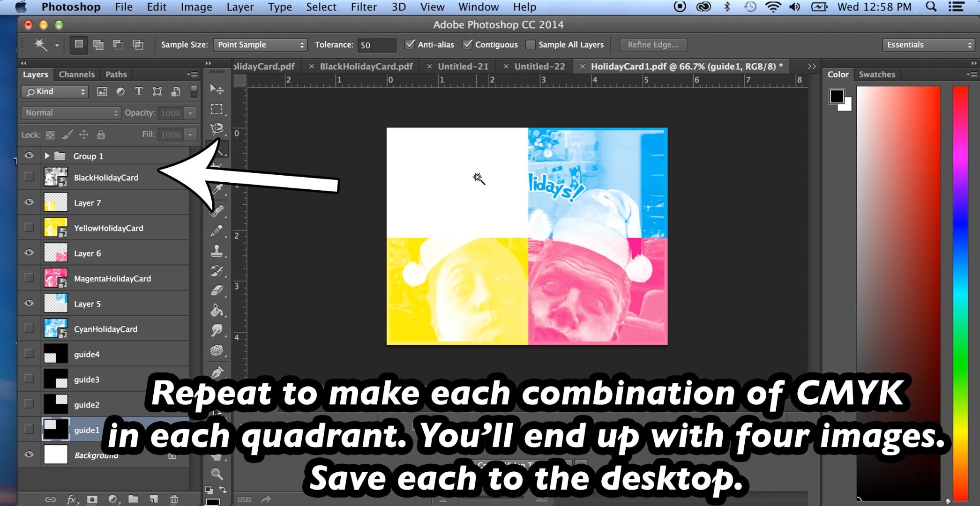Image resolution: width=980 pixels, height=506 pixels.
Task: Lock all layer attributes
Action: click(101, 135)
